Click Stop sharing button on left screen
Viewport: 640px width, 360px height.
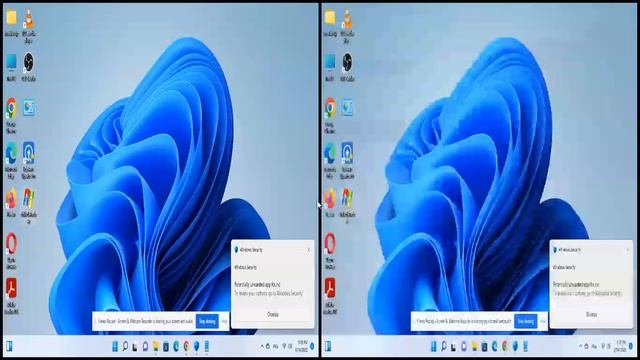click(x=207, y=322)
